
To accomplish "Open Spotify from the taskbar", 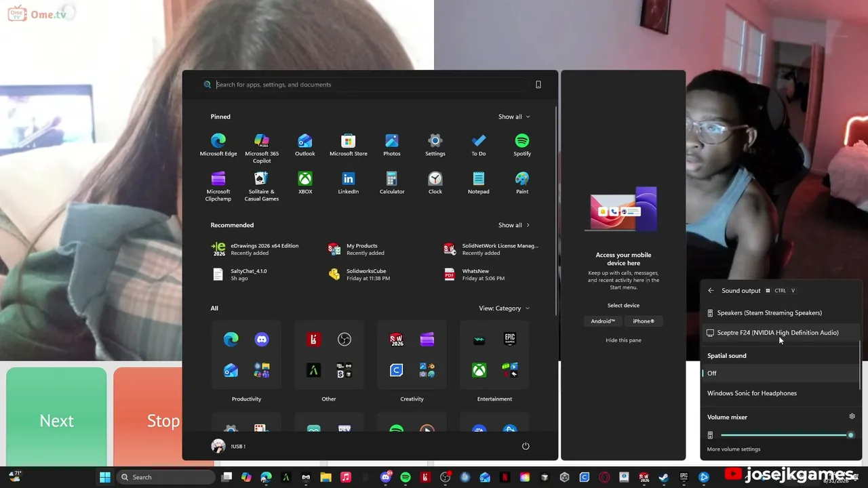I will (x=406, y=477).
